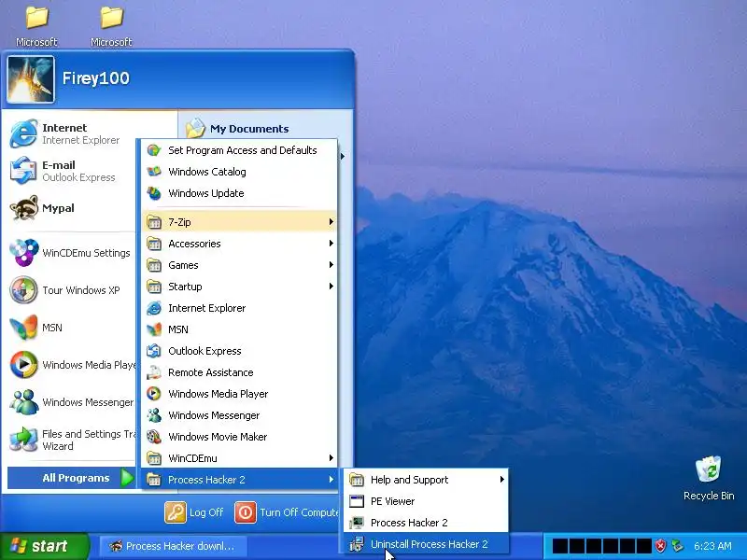
Task: Open MSN butterfly icon in left column
Action: click(x=24, y=328)
